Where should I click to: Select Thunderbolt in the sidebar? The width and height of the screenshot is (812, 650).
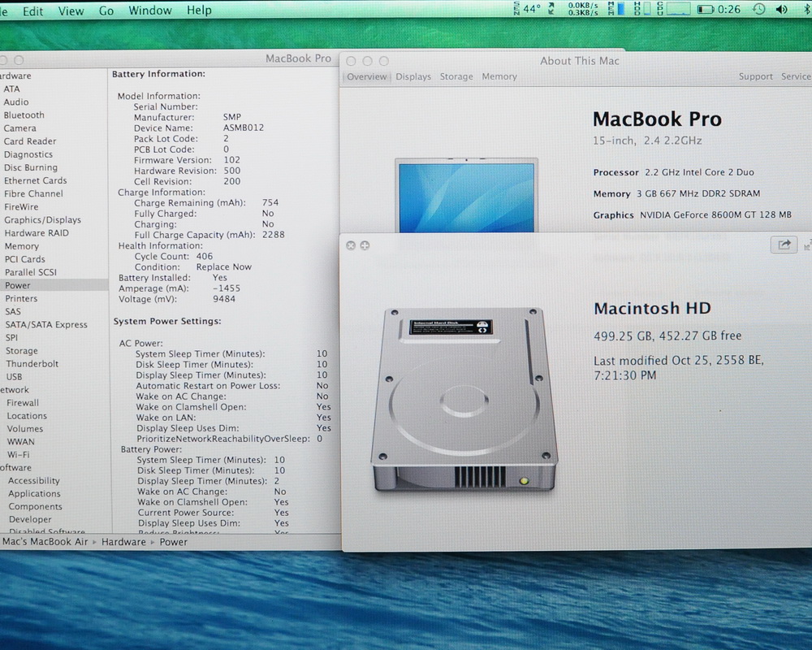32,364
